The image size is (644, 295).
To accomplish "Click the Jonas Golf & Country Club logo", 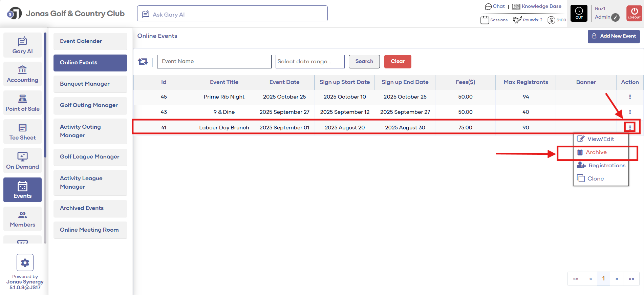I will point(14,14).
